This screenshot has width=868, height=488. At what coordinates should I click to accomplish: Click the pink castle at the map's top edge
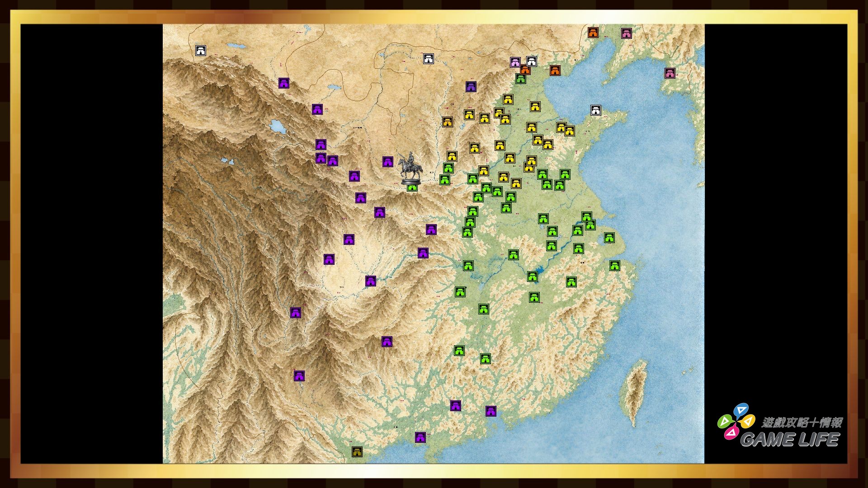(x=626, y=33)
